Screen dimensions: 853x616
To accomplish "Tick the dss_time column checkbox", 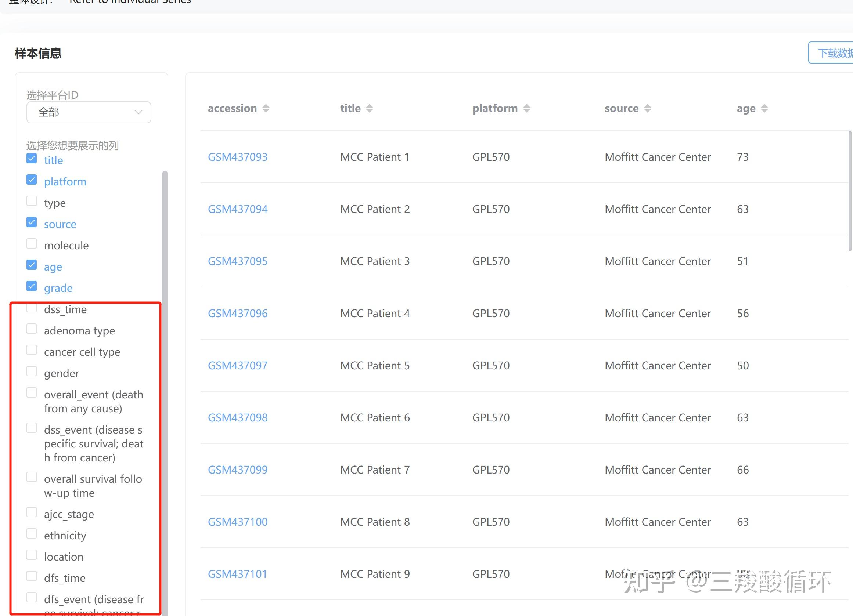I will [x=32, y=309].
